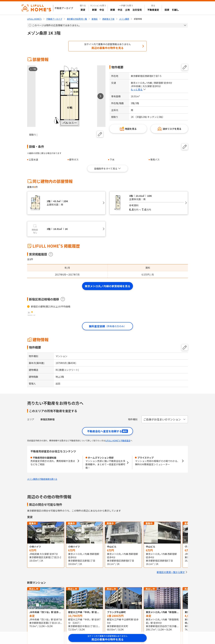Open 小林ハイツ card with JR総武線 大久保駅
Viewport: 215px width, 644px height.
[x=46, y=544]
